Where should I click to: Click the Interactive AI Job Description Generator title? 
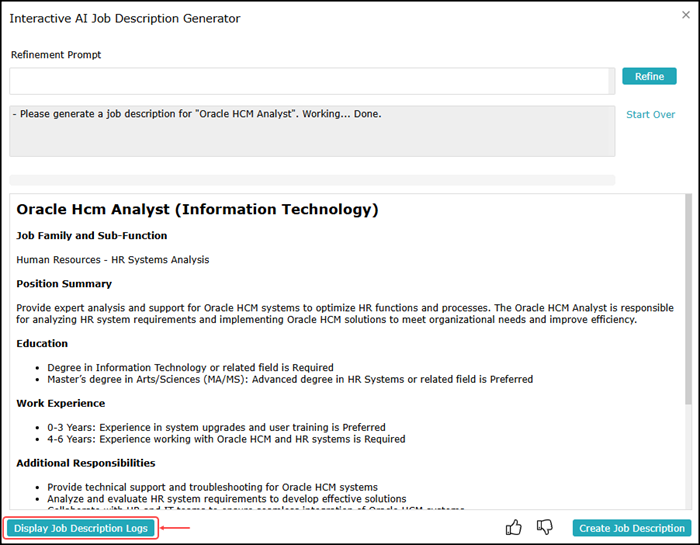pos(125,18)
